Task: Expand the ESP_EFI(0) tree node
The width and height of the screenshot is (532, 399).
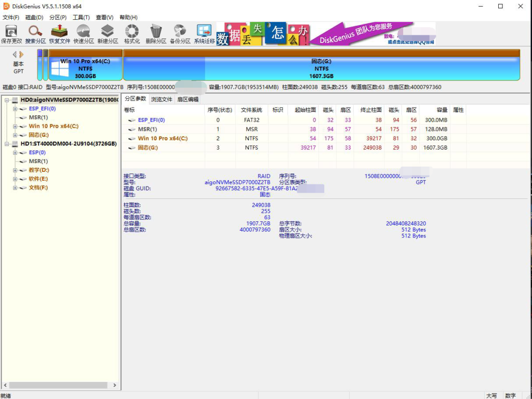Action: pos(15,109)
